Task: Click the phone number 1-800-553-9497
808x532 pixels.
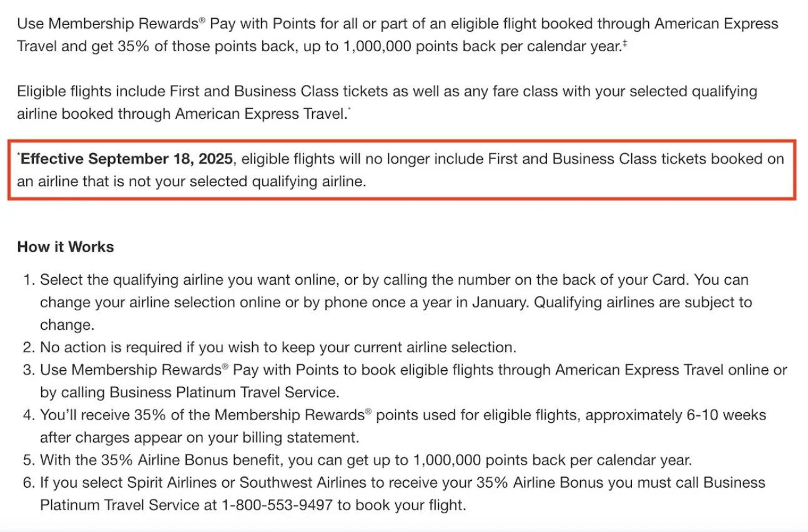Action: click(277, 505)
